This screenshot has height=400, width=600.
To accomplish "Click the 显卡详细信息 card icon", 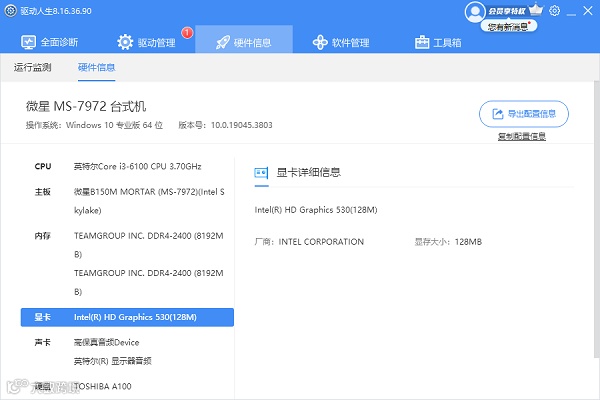I will pos(261,173).
